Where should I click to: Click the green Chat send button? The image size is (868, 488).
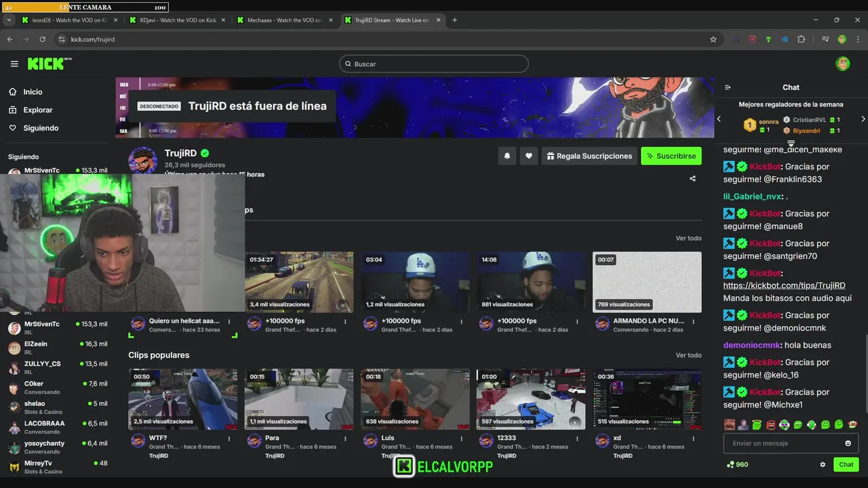pyautogui.click(x=846, y=465)
